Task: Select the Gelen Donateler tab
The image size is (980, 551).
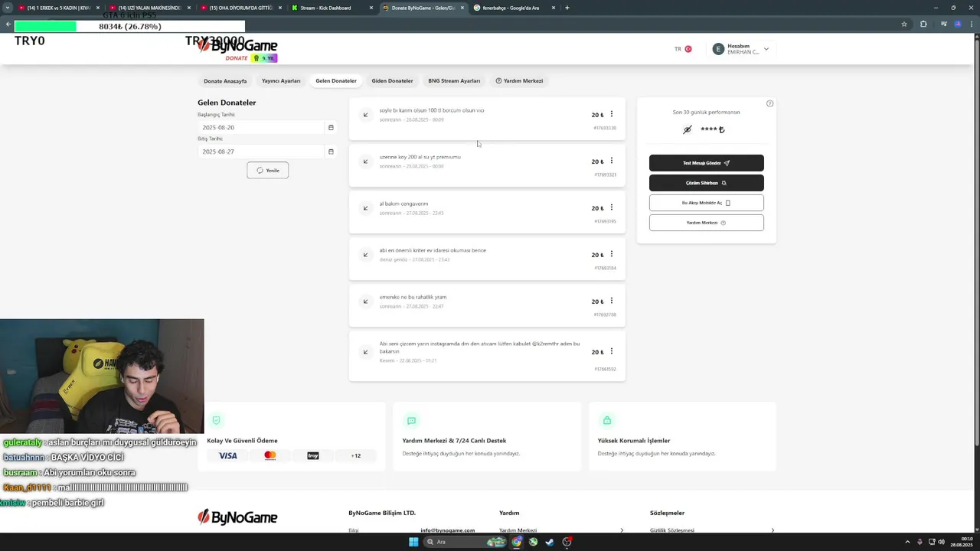Action: [x=336, y=80]
